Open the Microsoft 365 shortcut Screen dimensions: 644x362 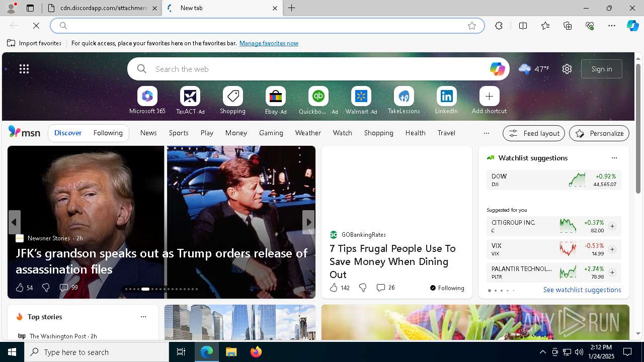(147, 101)
